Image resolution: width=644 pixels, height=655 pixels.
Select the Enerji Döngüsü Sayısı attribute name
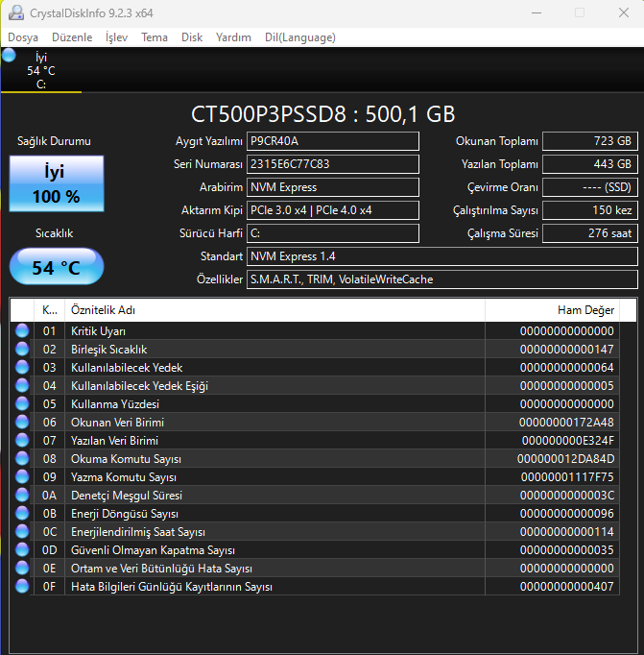pos(125,514)
